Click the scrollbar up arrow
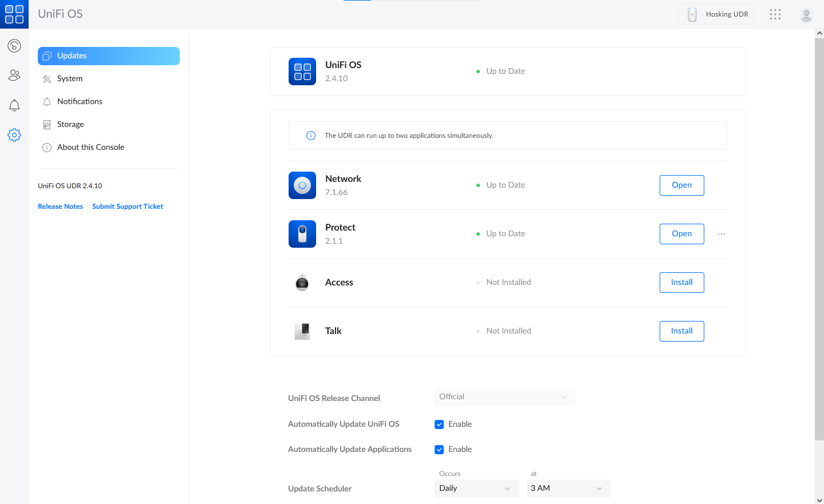Image resolution: width=824 pixels, height=504 pixels. pos(819,33)
